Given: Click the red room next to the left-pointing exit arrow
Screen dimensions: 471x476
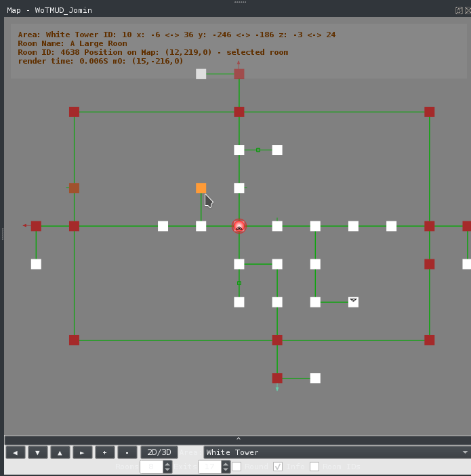Looking at the screenshot, I should tap(36, 226).
